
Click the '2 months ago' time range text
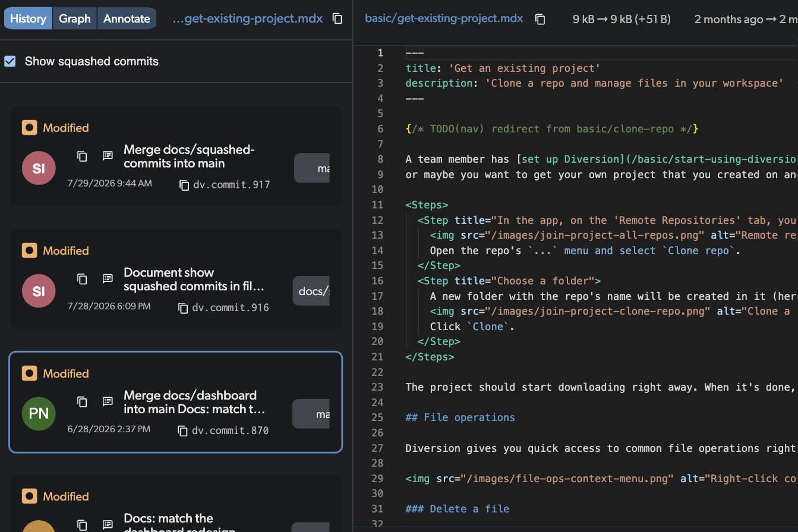tap(746, 19)
